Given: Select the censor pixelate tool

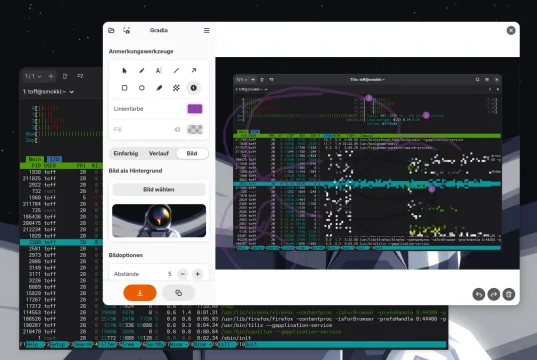Looking at the screenshot, I should click(176, 88).
